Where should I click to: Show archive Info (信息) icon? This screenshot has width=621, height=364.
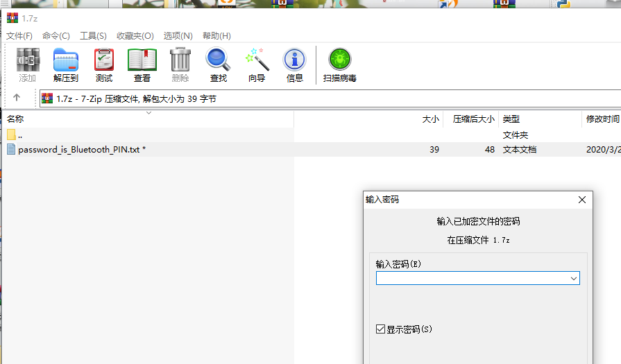[x=295, y=60]
